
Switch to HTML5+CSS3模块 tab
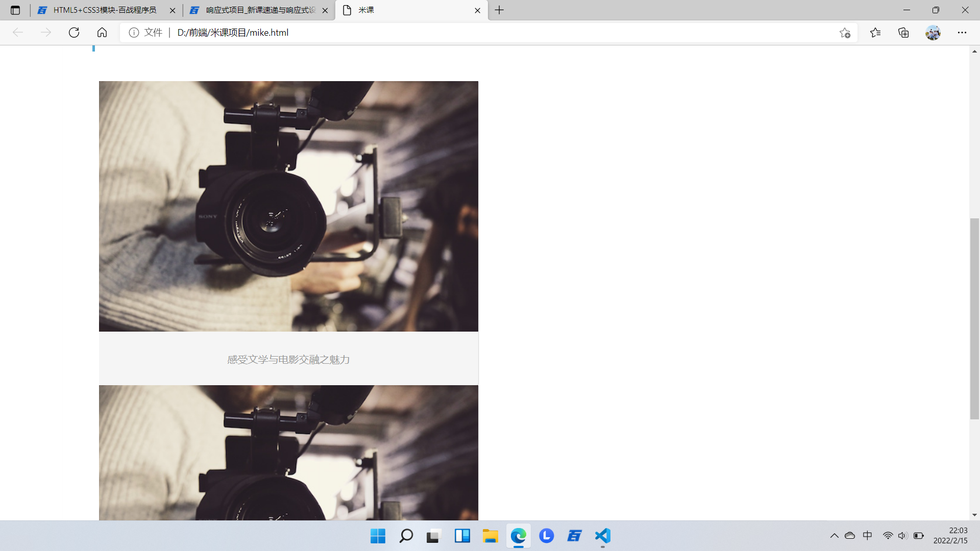(106, 10)
